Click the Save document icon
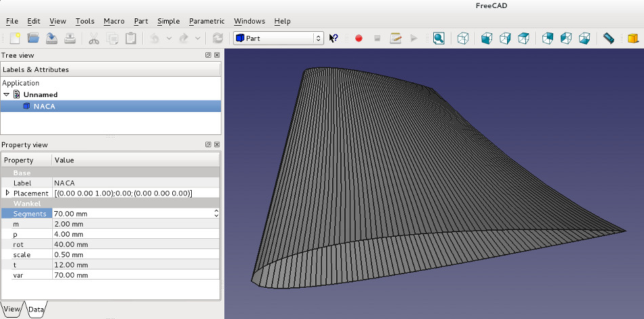Viewport: 644px width, 319px height. [52, 38]
